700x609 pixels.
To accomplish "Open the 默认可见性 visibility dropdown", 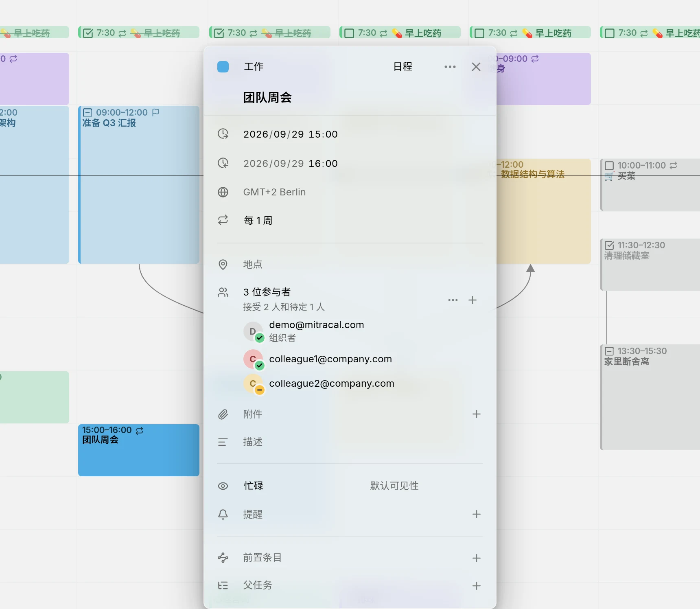I will 394,486.
